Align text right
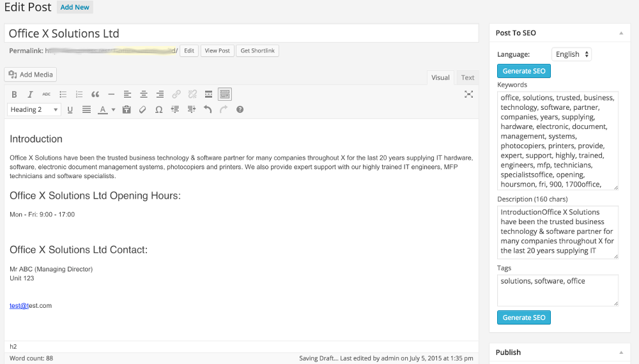This screenshot has width=639, height=364. point(160,95)
